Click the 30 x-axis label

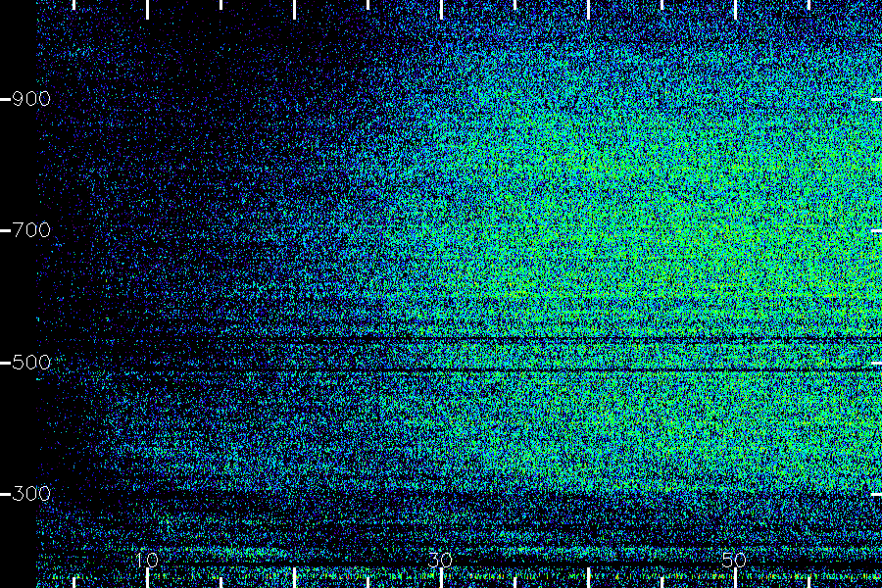440,560
